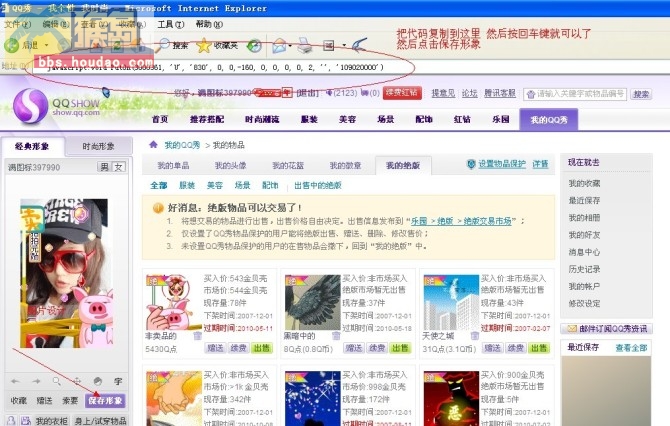Image resolution: width=670 pixels, height=426 pixels.
Task: Click the avatar zoom magnifier icon
Action: (56, 381)
